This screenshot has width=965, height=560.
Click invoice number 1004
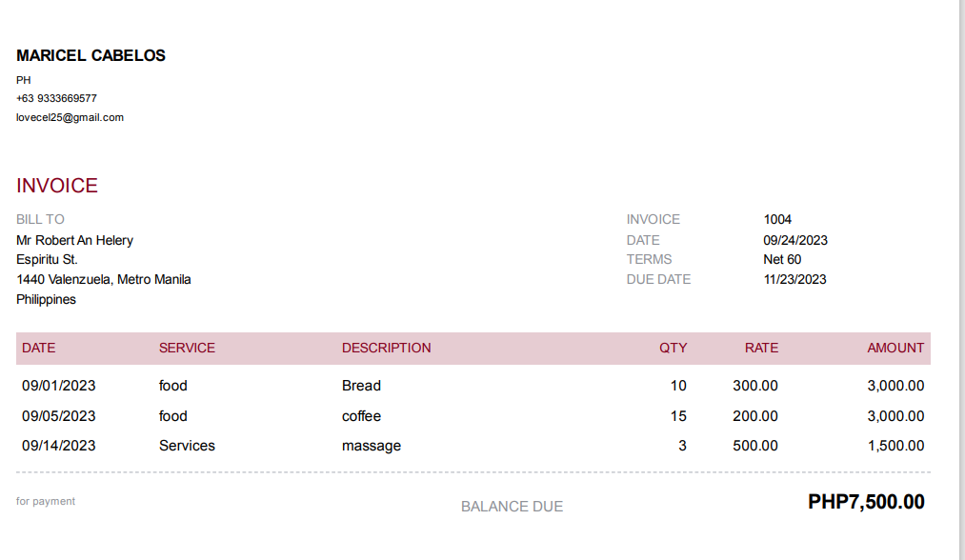[777, 219]
